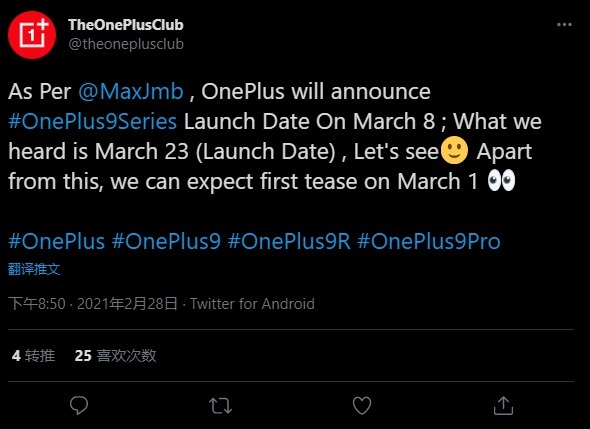Click the Twitter for Android source link
The image size is (590, 429).
[x=252, y=304]
